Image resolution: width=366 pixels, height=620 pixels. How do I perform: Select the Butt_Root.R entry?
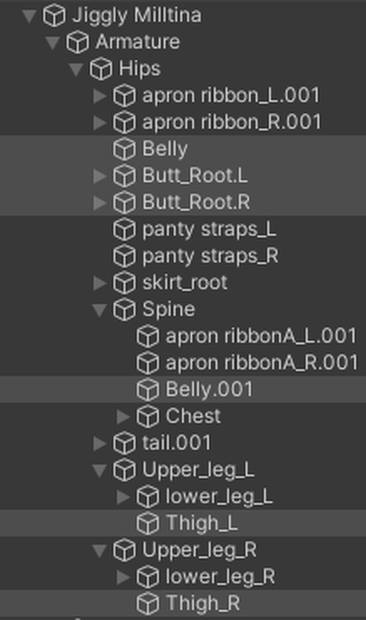(x=196, y=203)
